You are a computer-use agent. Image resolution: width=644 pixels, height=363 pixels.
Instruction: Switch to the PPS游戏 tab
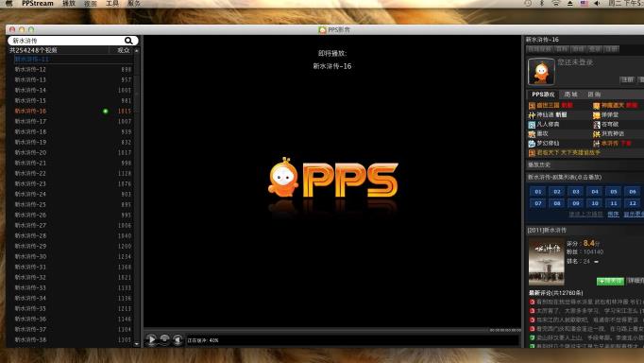tap(543, 95)
